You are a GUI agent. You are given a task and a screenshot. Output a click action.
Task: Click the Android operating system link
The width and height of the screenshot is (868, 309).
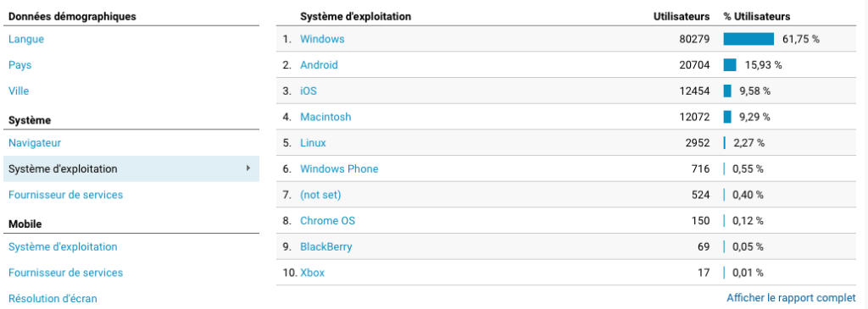click(x=319, y=65)
